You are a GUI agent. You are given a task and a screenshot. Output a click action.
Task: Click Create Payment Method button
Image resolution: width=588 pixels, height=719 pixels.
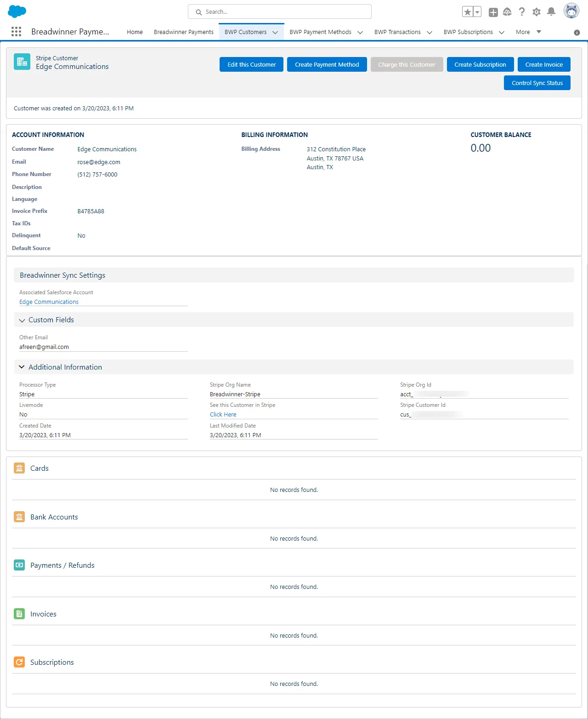click(327, 64)
